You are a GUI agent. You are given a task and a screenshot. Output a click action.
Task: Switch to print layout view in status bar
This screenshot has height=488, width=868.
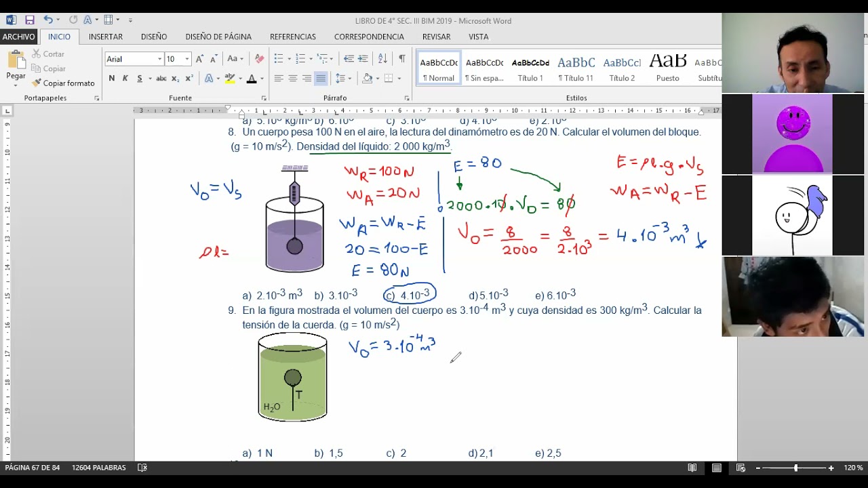[717, 468]
